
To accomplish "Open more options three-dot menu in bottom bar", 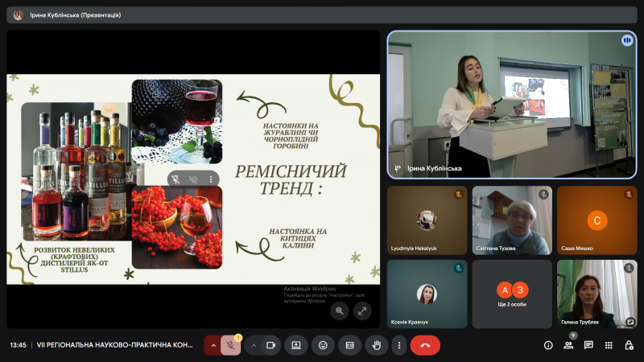I will point(398,345).
